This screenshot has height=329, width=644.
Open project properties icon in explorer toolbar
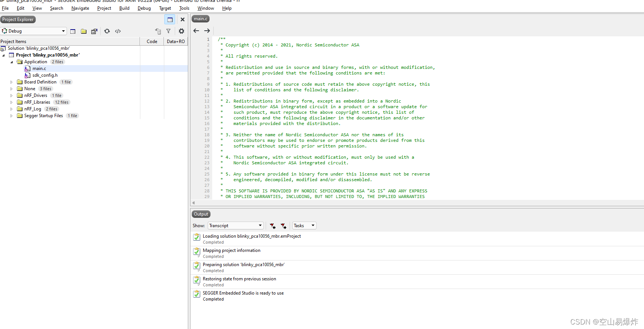(94, 31)
